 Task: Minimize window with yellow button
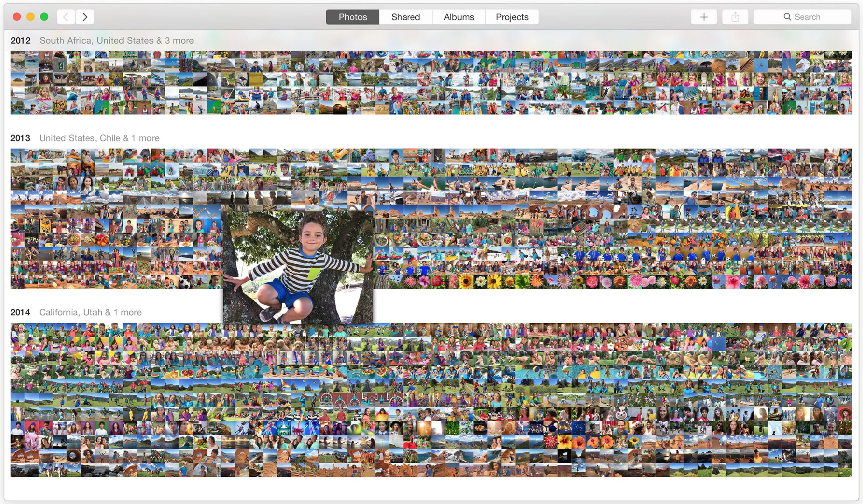click(x=30, y=17)
